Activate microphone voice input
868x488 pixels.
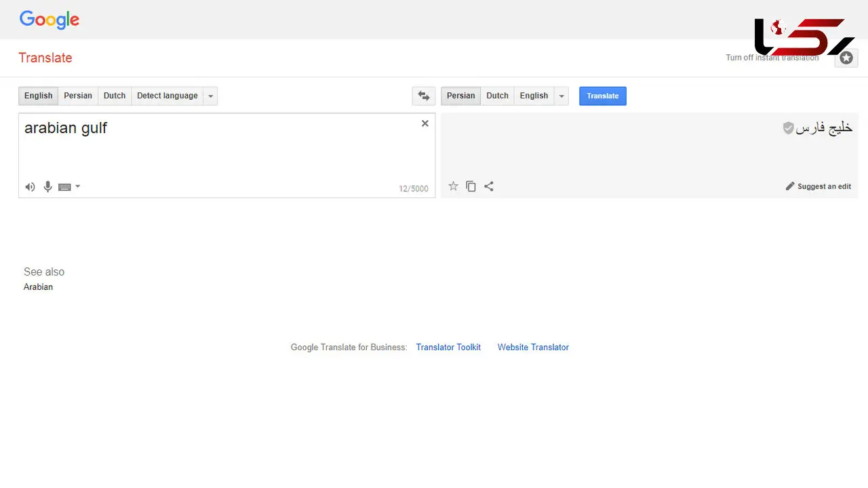tap(47, 187)
